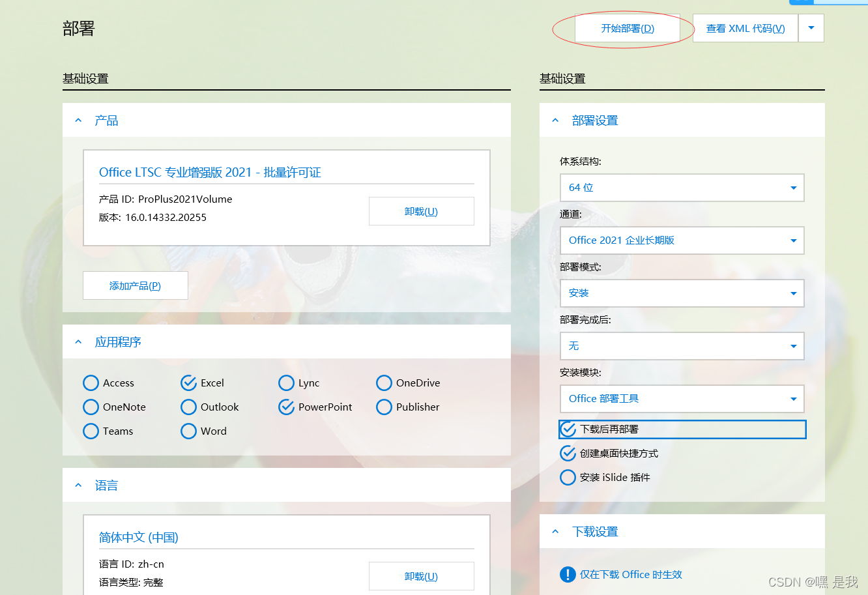The image size is (868, 595).
Task: Click the 部署 page heading
Action: coord(79,29)
